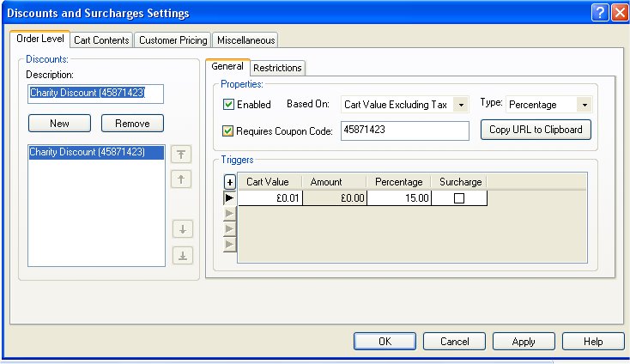The image size is (630, 364).
Task: Click the coupon code input field
Action: point(404,130)
